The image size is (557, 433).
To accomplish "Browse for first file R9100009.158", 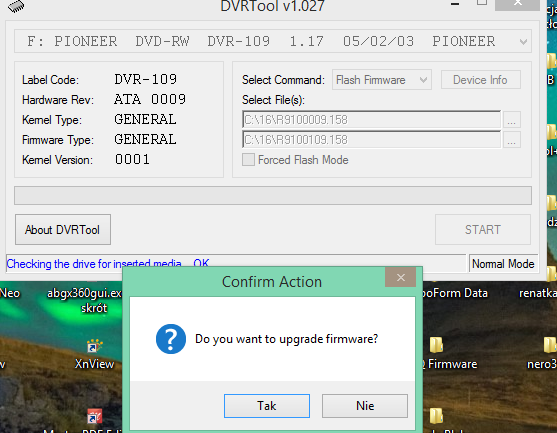I will 512,120.
